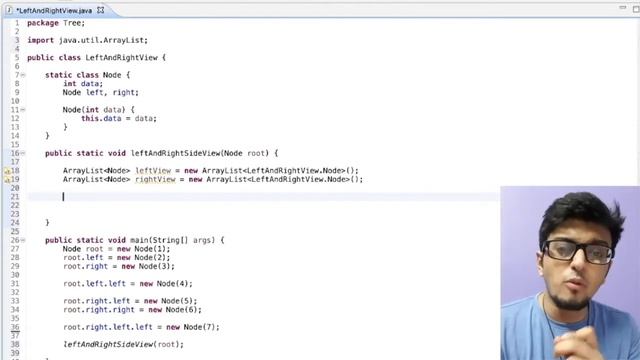Click the presenter webcam overlay
Image resolution: width=640 pixels, height=360 pixels.
click(x=570, y=273)
